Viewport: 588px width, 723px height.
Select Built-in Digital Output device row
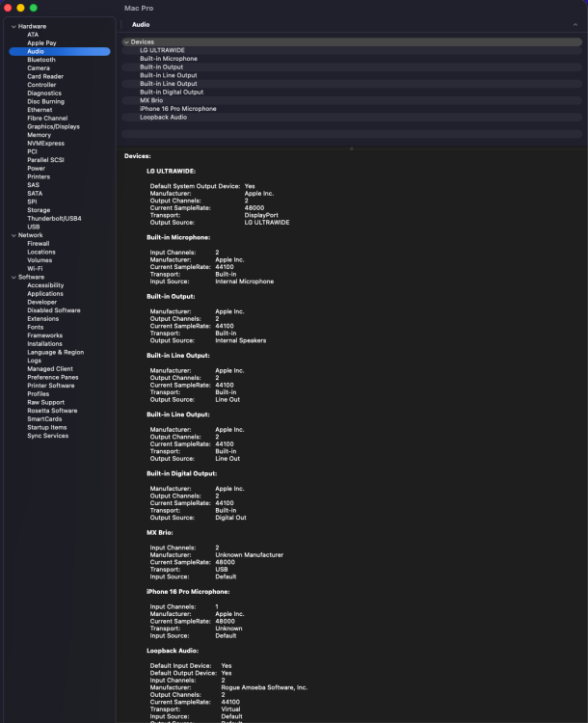click(x=352, y=93)
